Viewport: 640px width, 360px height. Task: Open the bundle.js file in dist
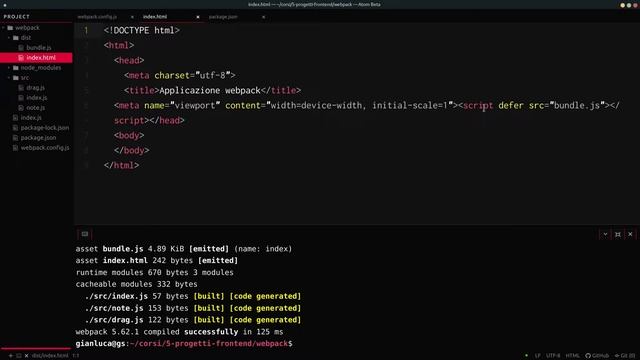(x=38, y=48)
